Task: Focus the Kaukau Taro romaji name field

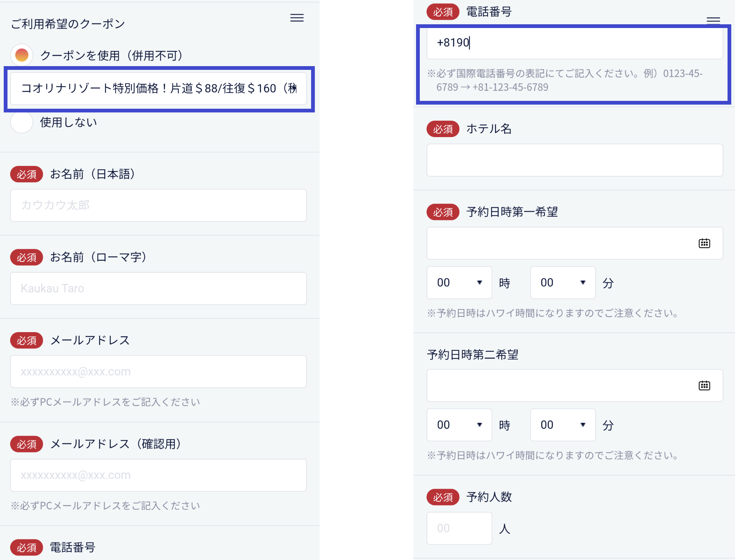Action: tap(158, 288)
